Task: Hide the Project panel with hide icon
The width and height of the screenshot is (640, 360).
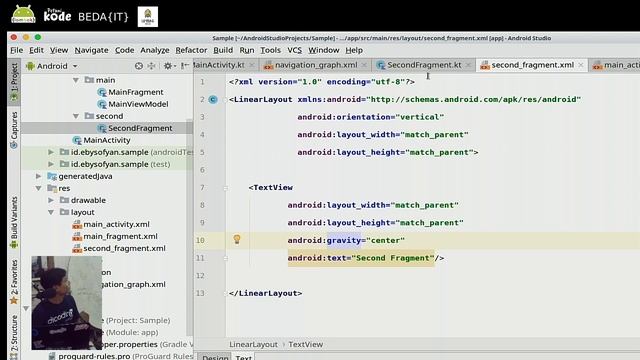Action: 185,66
